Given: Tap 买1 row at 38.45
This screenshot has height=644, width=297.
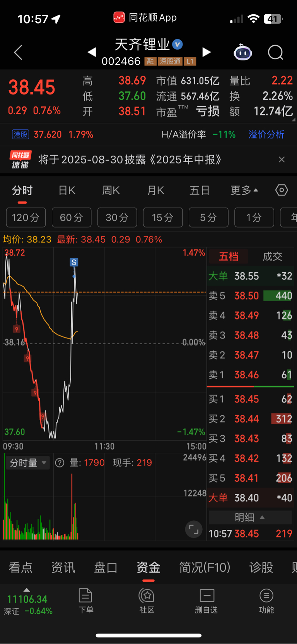Looking at the screenshot, I should pyautogui.click(x=251, y=399).
